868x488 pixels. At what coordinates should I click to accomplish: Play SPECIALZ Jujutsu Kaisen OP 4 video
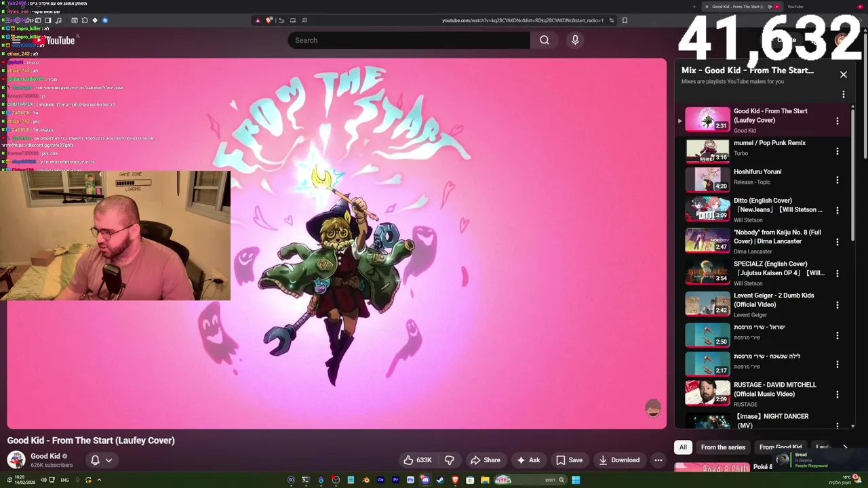point(707,272)
